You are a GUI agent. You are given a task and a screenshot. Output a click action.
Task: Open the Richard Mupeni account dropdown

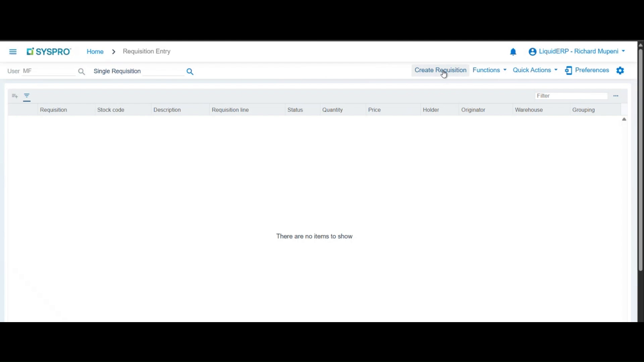(x=577, y=51)
